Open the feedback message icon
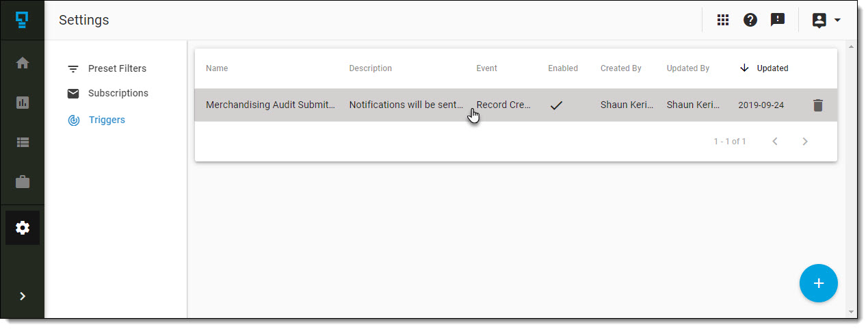Image resolution: width=868 pixels, height=329 pixels. coord(778,20)
